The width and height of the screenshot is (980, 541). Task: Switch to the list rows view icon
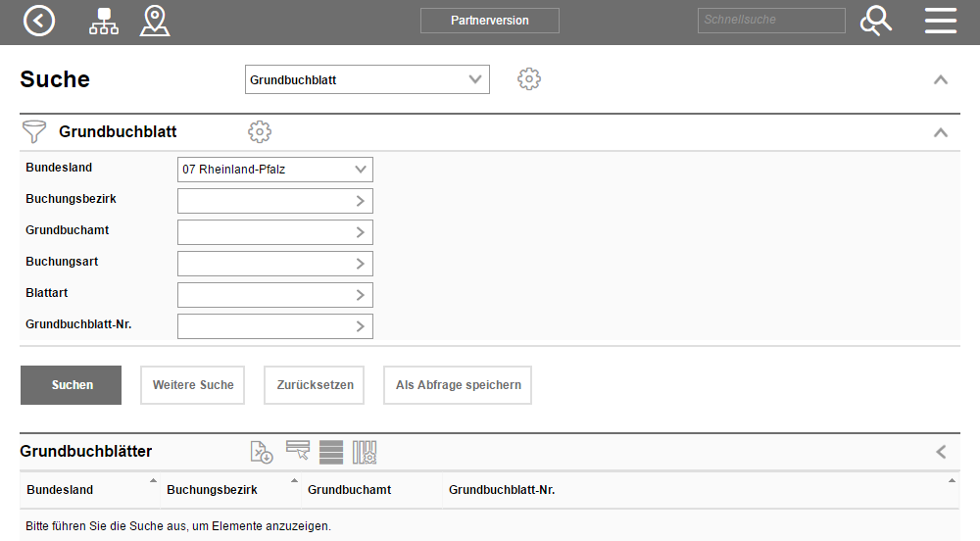click(331, 452)
